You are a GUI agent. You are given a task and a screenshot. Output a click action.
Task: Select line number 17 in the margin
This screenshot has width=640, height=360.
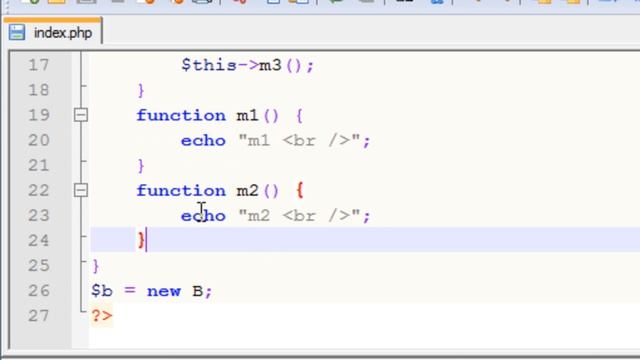(x=39, y=65)
